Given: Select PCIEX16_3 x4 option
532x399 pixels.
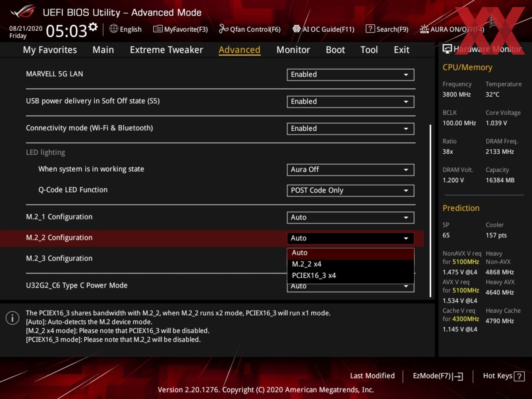Looking at the screenshot, I should pyautogui.click(x=350, y=275).
